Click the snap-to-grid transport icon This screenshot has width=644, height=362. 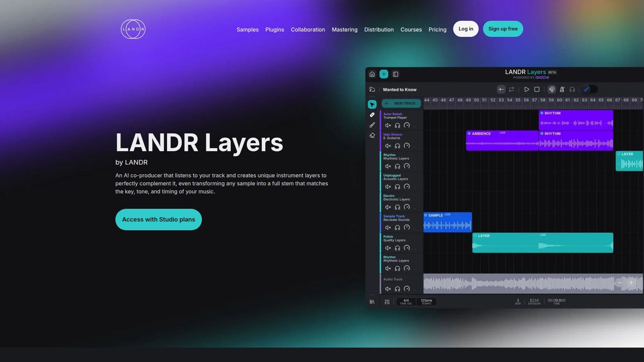pyautogui.click(x=501, y=89)
